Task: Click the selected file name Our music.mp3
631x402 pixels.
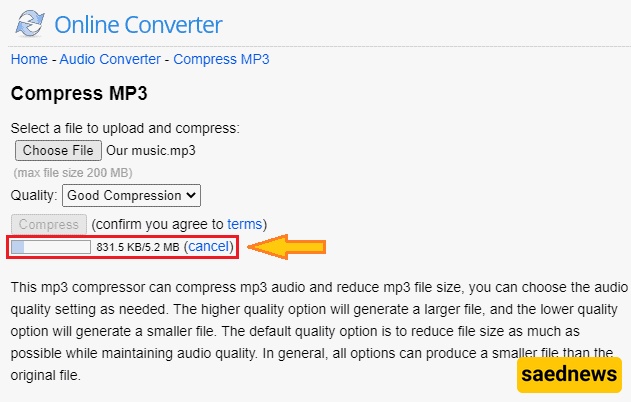Action: click(151, 151)
